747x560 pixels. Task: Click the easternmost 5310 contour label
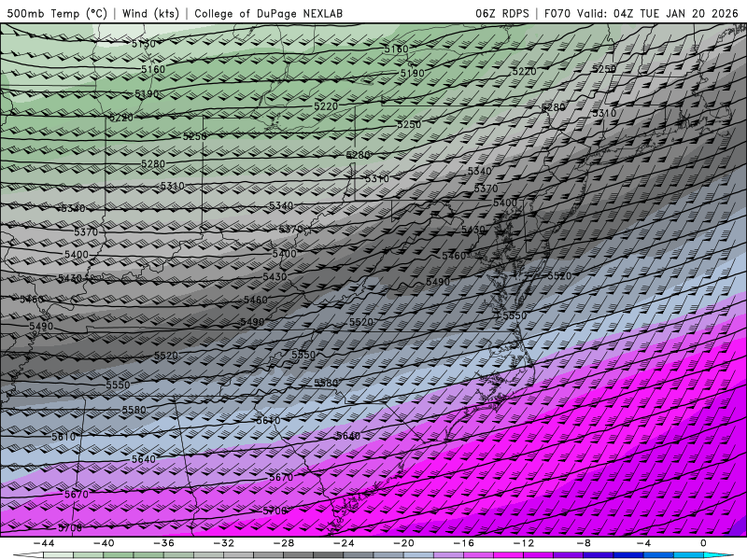pos(604,113)
